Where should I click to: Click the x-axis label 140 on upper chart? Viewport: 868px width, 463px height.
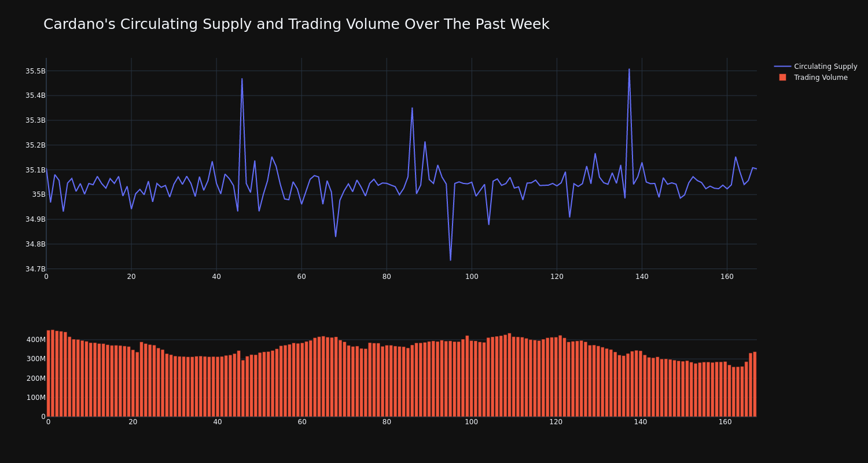click(x=642, y=277)
